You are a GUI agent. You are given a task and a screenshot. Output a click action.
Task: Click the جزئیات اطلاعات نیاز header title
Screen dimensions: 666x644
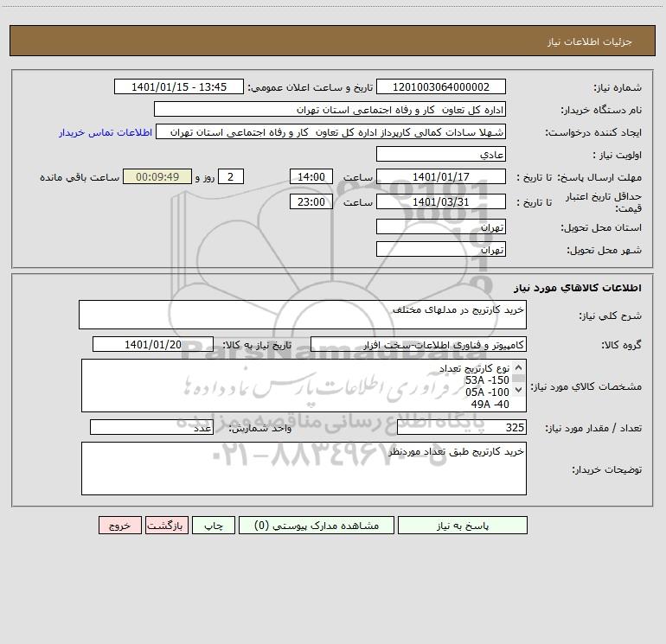pos(590,41)
